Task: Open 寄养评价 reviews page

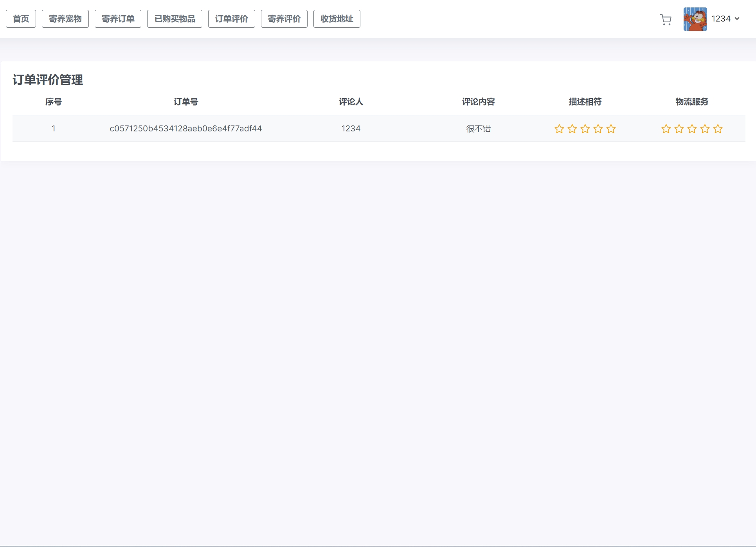Action: tap(284, 19)
